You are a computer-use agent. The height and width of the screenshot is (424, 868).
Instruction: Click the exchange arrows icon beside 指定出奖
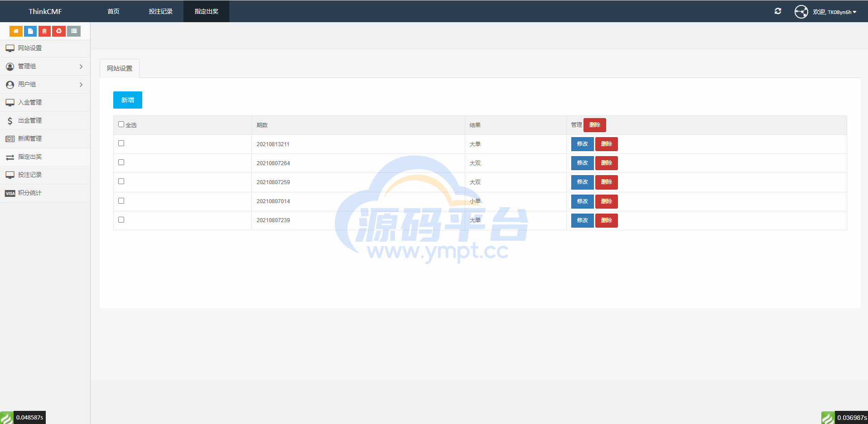point(10,157)
